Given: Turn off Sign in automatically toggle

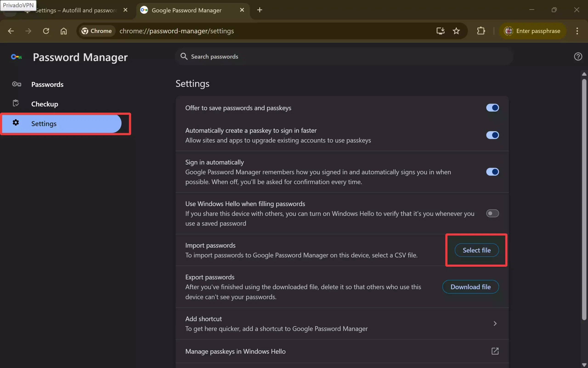Looking at the screenshot, I should coord(492,172).
